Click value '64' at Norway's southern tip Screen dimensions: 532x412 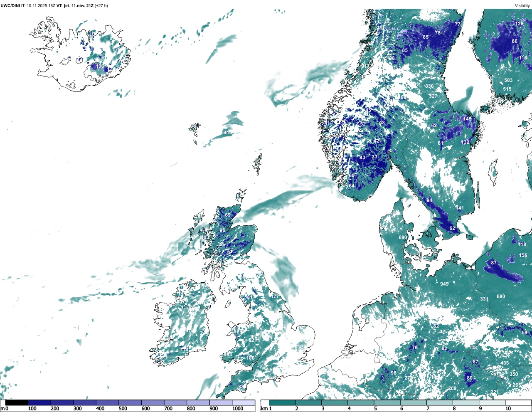[352, 186]
